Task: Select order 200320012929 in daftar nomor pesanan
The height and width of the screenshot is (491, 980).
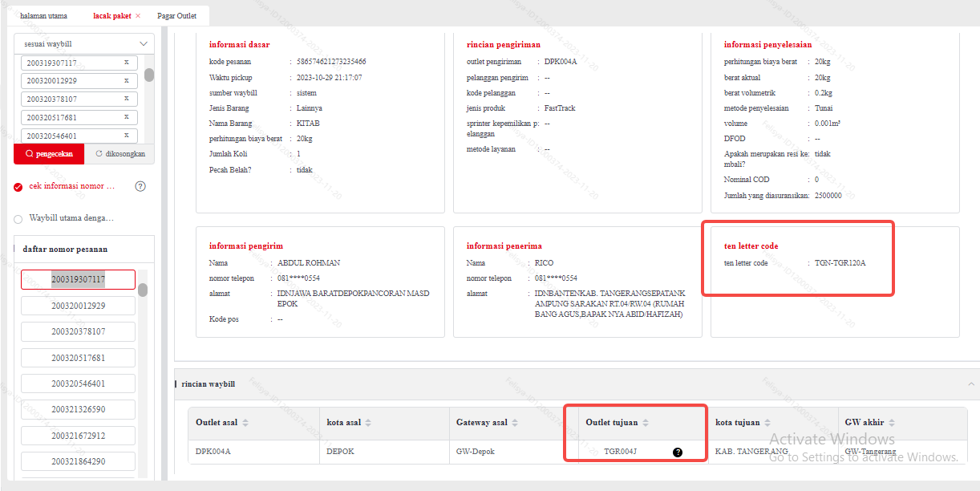Action: (79, 306)
